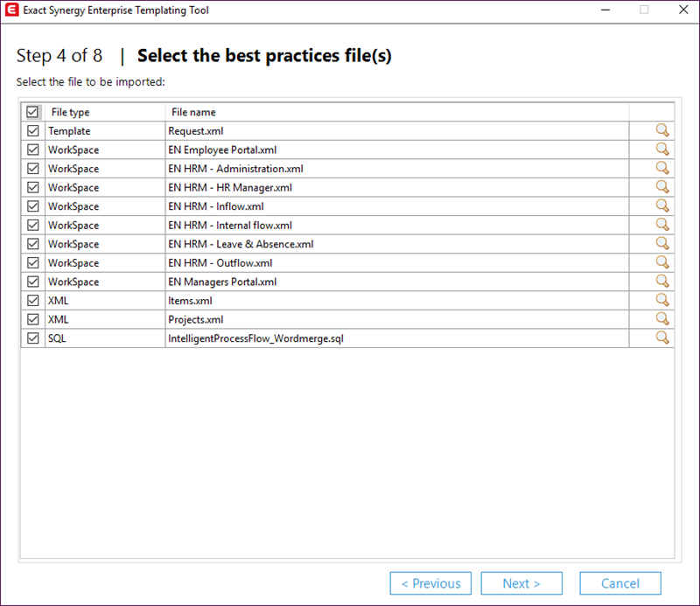Click the magnifier icon for Items.xml
Viewport: 700px width, 606px height.
tap(662, 300)
